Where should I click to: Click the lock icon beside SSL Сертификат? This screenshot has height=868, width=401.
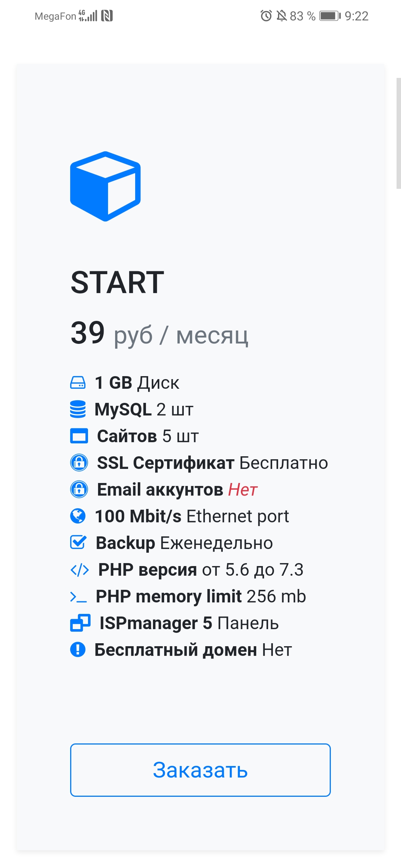coord(79,463)
